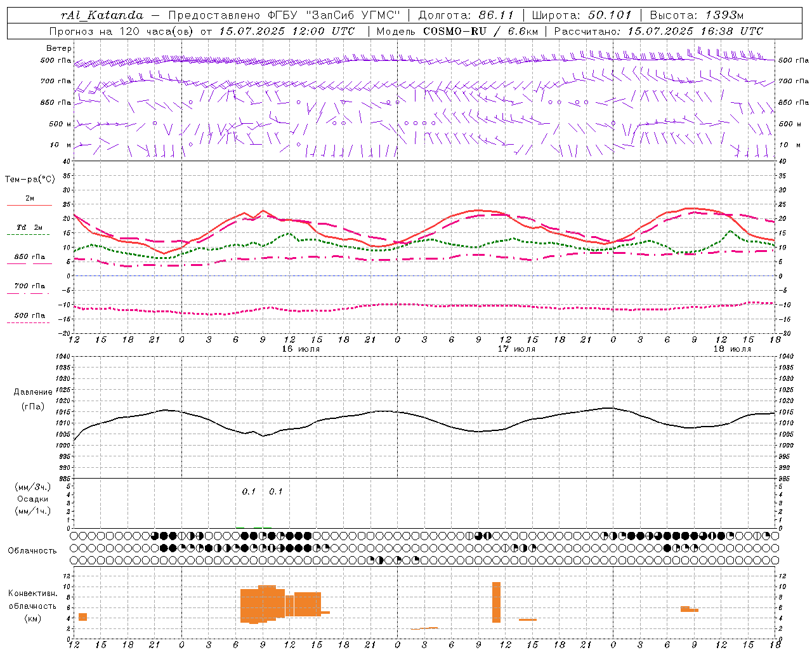Click the tallest narrow orange bar on 17 июля

(496, 602)
